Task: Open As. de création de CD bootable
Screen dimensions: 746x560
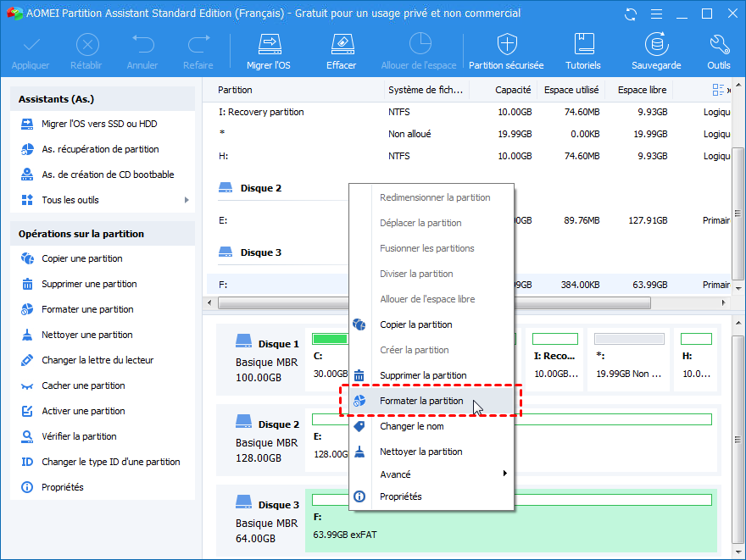Action: click(x=108, y=175)
